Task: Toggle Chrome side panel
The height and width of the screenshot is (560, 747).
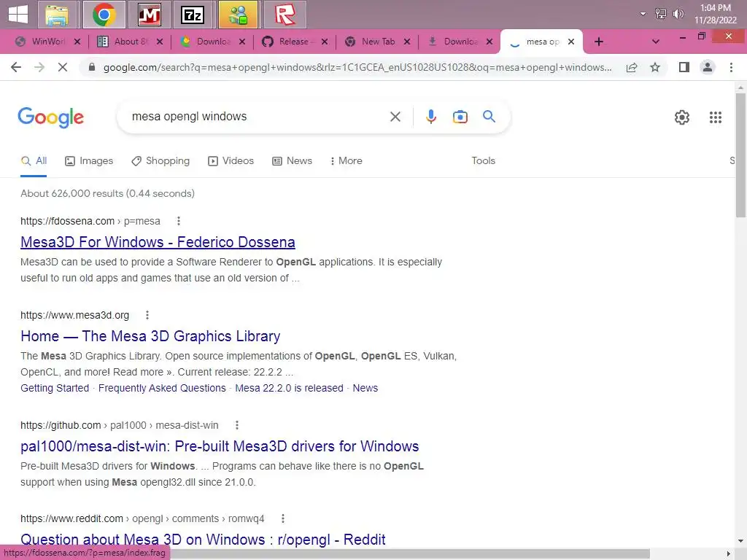Action: [x=684, y=67]
